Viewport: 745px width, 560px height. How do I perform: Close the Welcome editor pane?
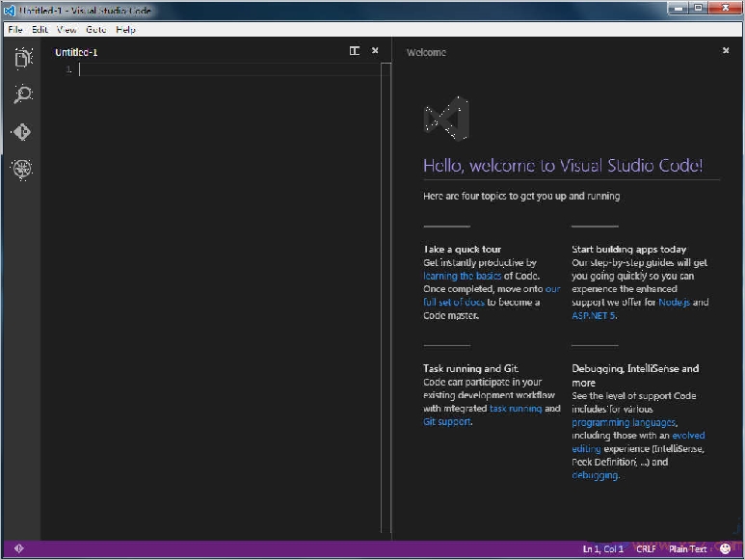pos(726,50)
